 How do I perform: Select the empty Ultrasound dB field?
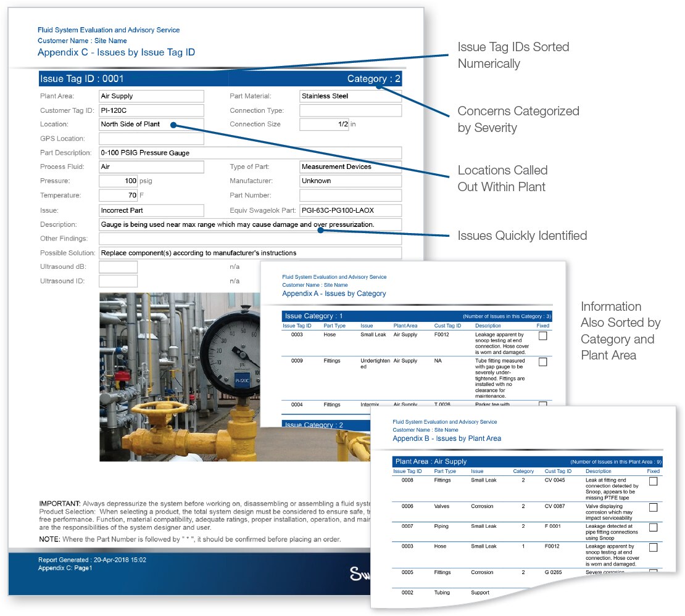point(118,267)
